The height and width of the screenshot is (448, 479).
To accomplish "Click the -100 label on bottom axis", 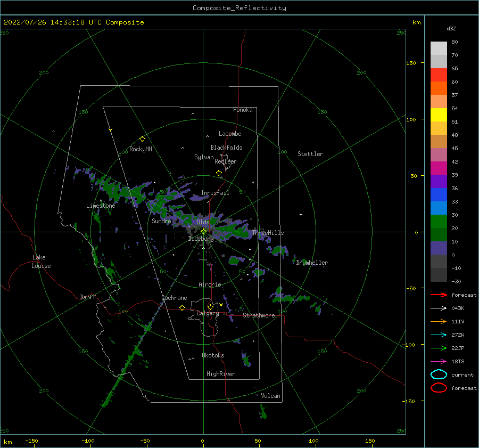I will point(88,441).
